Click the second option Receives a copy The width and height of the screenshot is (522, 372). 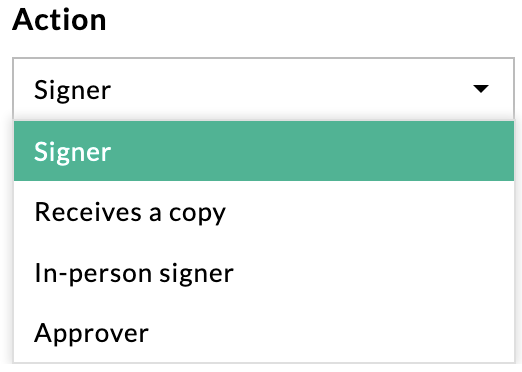click(x=264, y=212)
